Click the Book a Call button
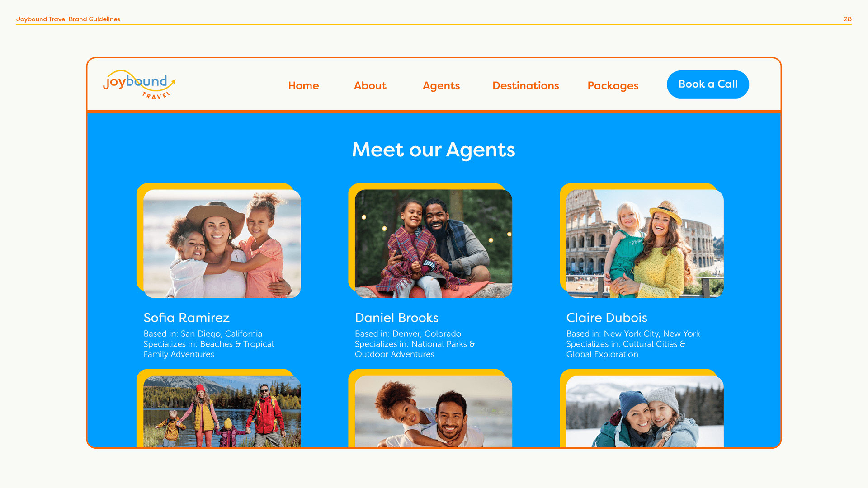Viewport: 868px width, 488px height. (x=708, y=84)
